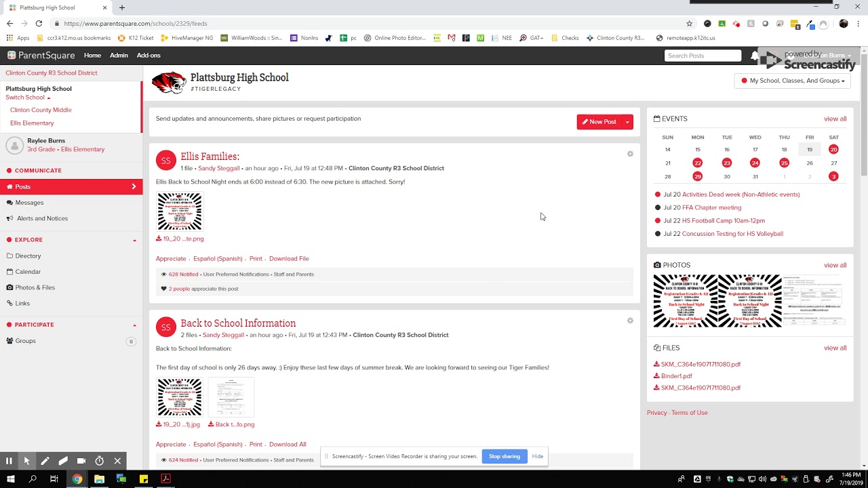Open Ellis Families post image thumbnail
The height and width of the screenshot is (488, 868).
180,211
